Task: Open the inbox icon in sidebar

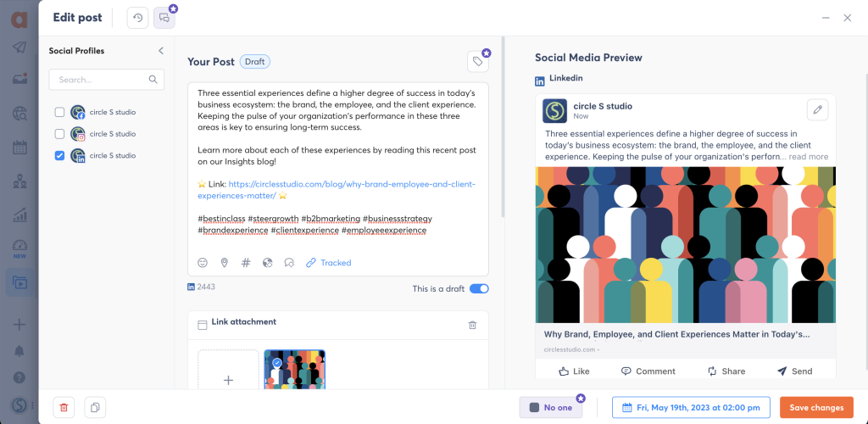Action: tap(19, 79)
